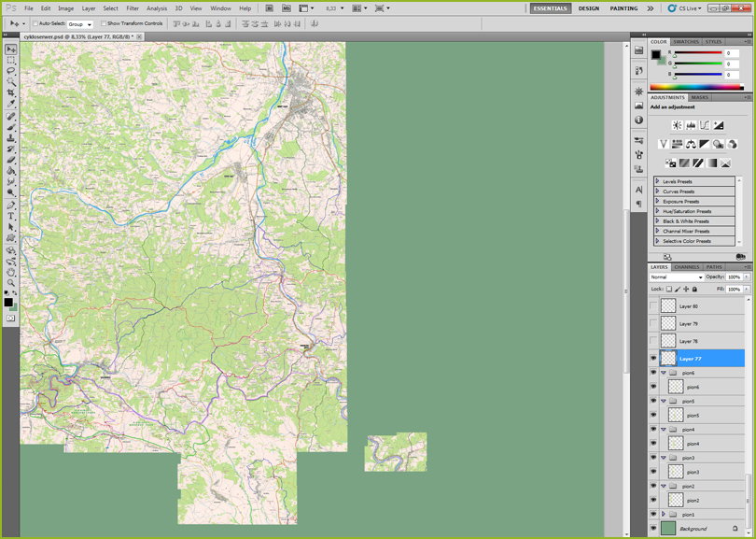Add a Levels adjustment
The height and width of the screenshot is (539, 756).
click(x=691, y=125)
